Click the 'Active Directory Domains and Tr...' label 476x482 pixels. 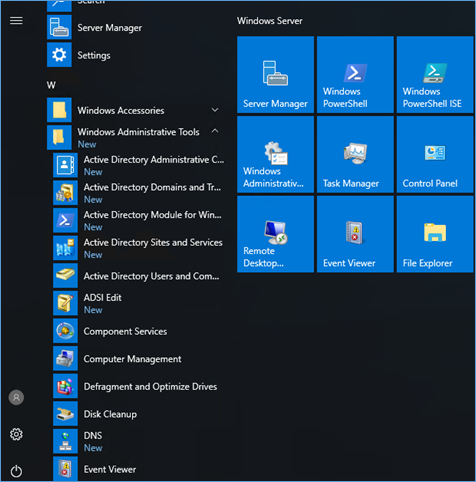click(x=152, y=187)
